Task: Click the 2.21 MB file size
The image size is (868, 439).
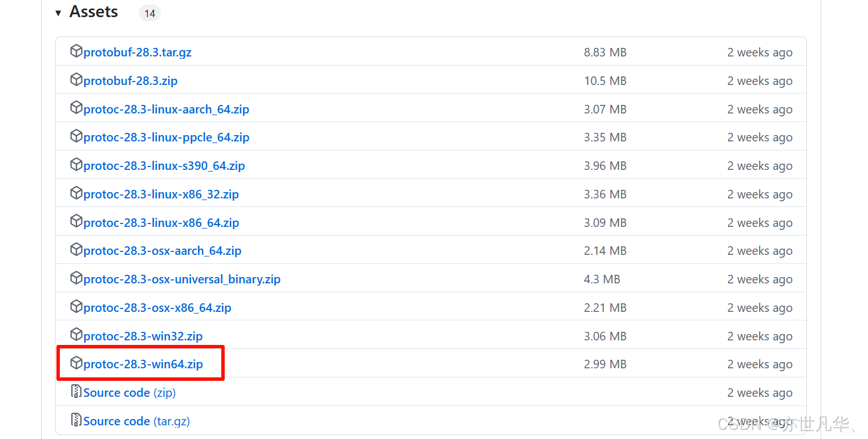Action: pos(605,308)
